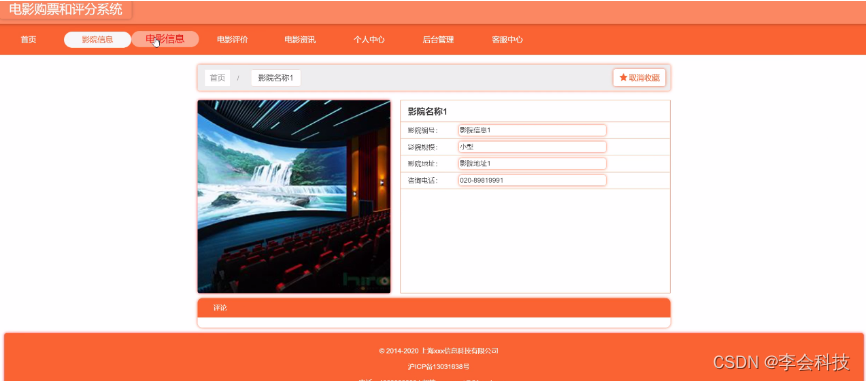Click the 首页 breadcrumb link

coord(217,78)
